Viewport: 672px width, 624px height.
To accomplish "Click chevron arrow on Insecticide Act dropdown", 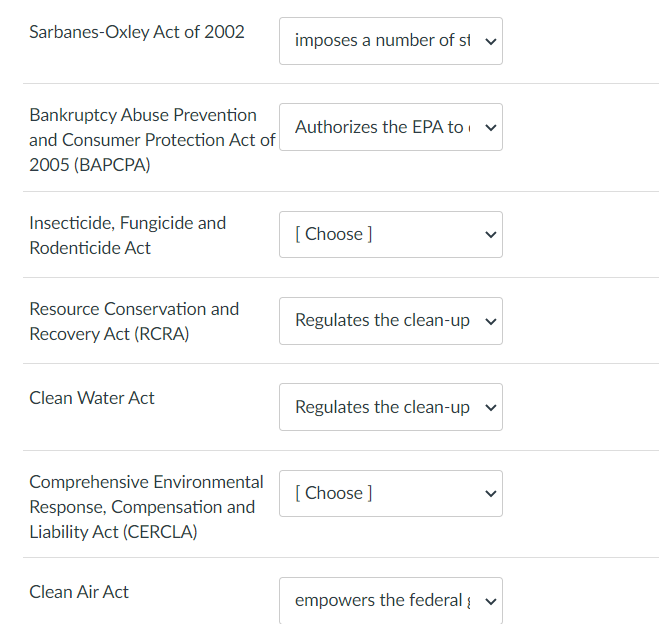I will pyautogui.click(x=489, y=235).
